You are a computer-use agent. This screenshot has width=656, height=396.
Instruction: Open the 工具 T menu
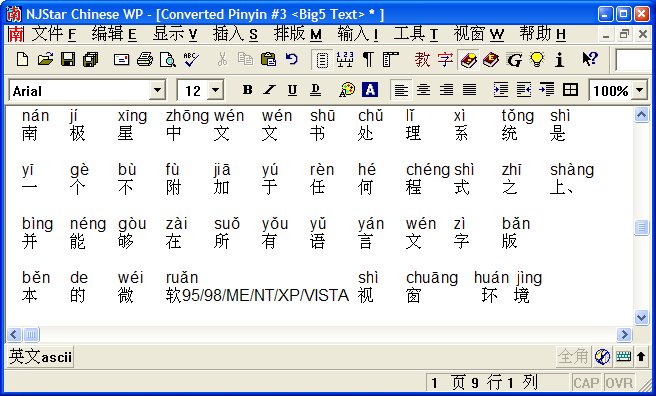tap(415, 33)
